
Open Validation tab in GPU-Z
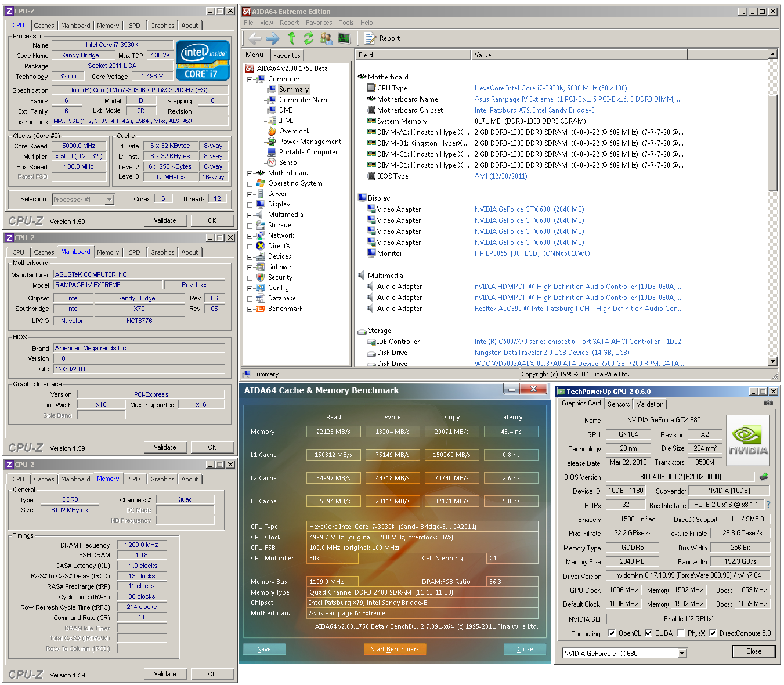tap(650, 404)
